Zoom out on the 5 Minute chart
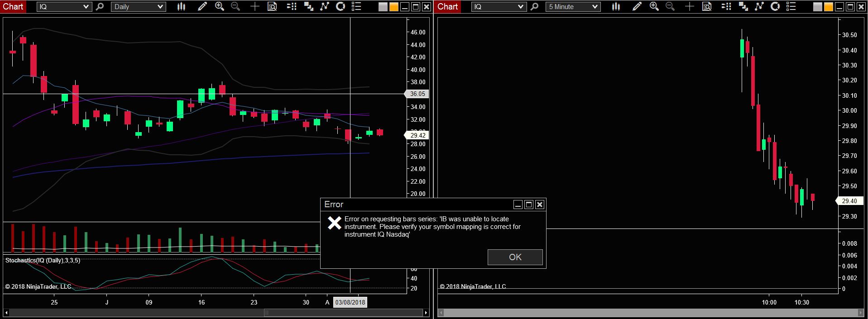868x319 pixels. click(670, 7)
